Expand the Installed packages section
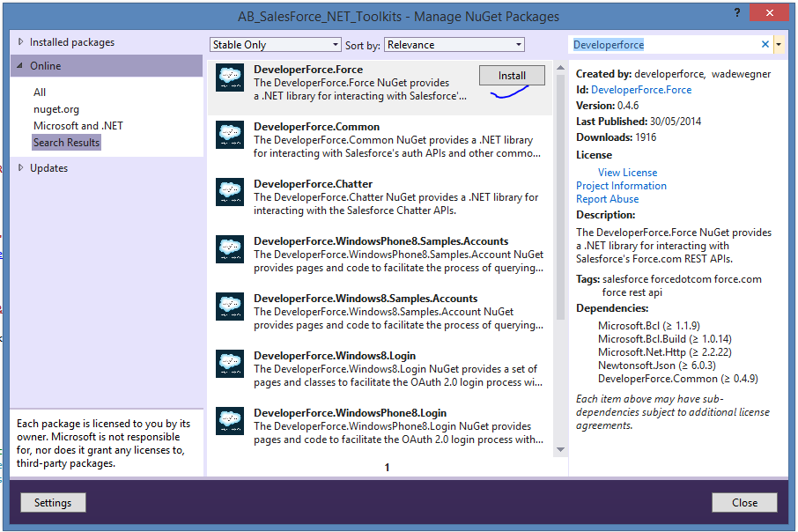 point(20,41)
